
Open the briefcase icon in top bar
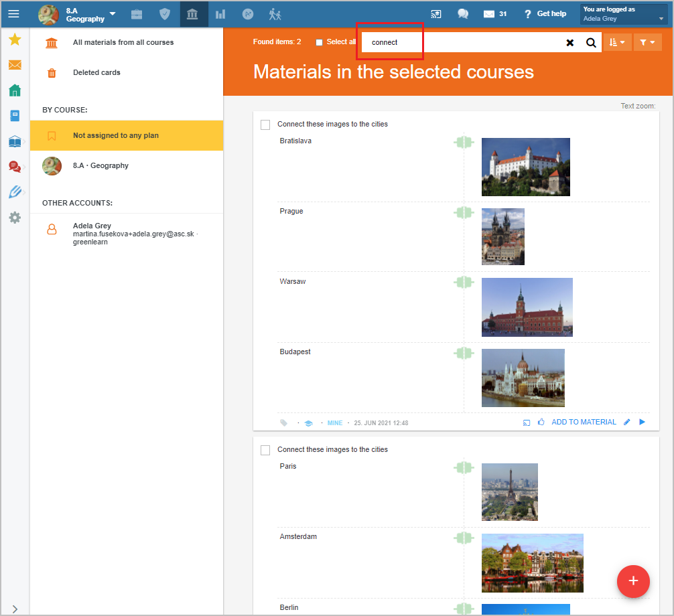137,14
